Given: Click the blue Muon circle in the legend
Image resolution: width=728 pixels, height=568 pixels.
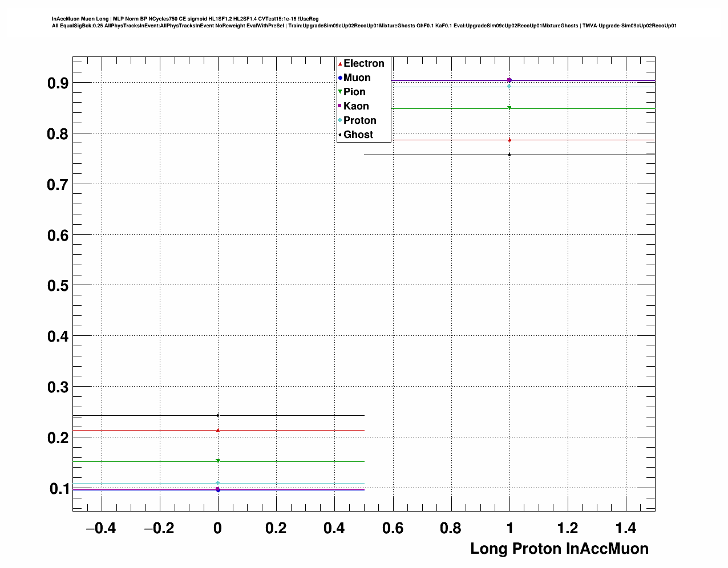Looking at the screenshot, I should (340, 78).
